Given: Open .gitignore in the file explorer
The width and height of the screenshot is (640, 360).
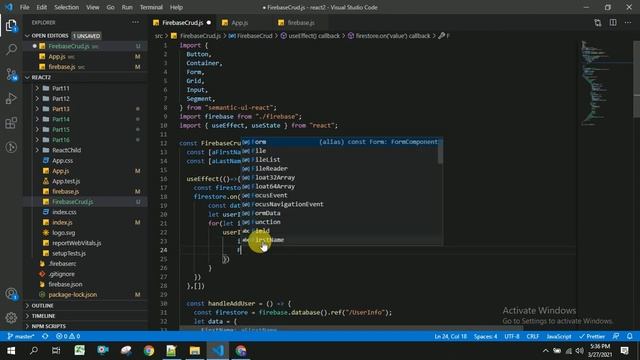Looking at the screenshot, I should [x=62, y=274].
